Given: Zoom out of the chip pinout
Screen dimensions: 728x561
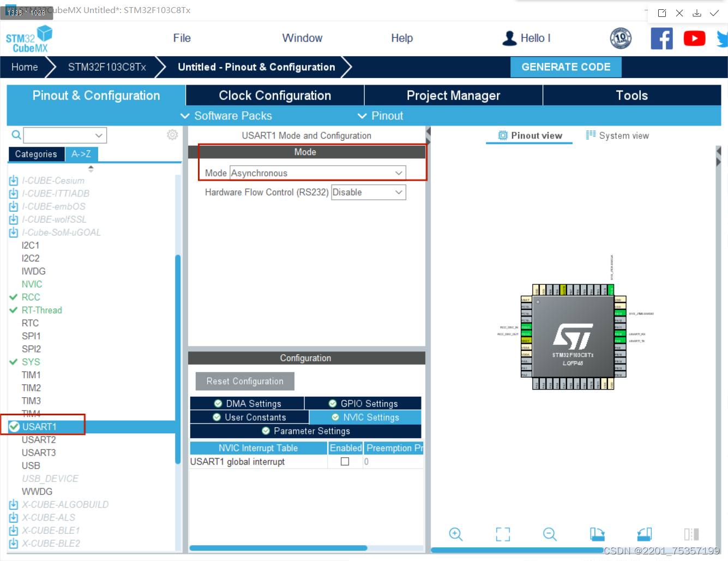Looking at the screenshot, I should coord(550,534).
